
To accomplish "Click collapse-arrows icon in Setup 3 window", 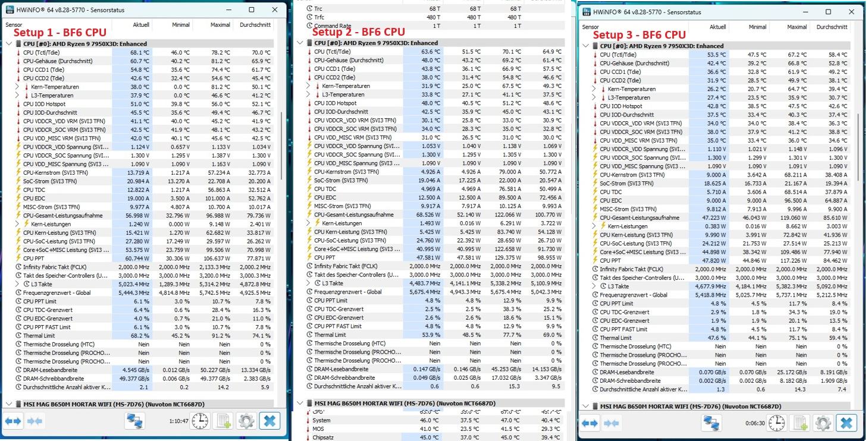I will click(x=611, y=423).
